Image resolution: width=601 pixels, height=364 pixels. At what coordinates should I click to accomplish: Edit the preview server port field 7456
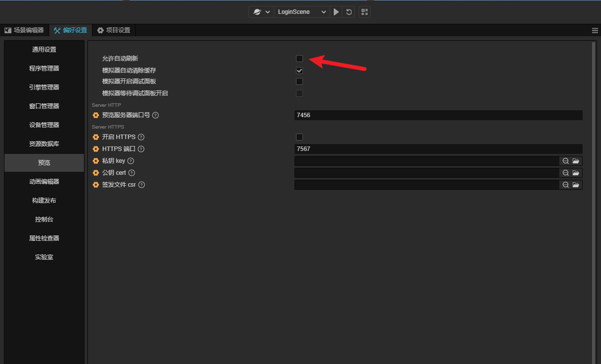[x=439, y=115]
